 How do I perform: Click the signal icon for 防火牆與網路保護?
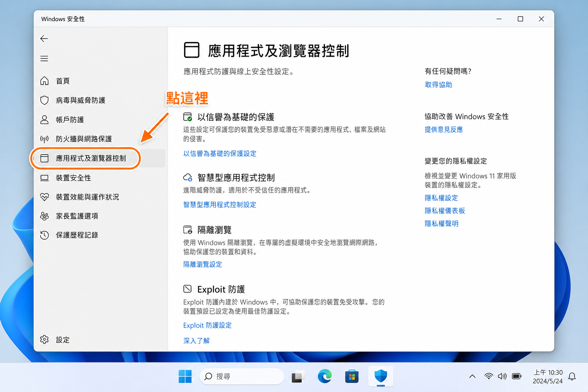44,139
